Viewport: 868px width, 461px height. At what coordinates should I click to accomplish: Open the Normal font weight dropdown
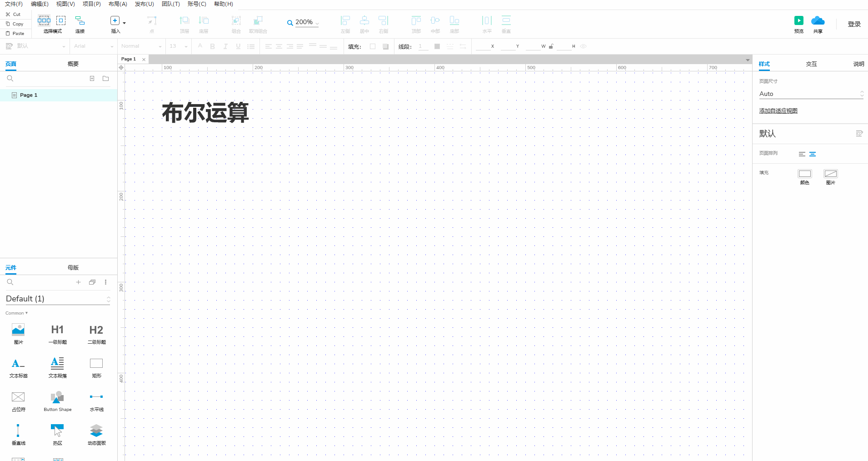[x=141, y=46]
